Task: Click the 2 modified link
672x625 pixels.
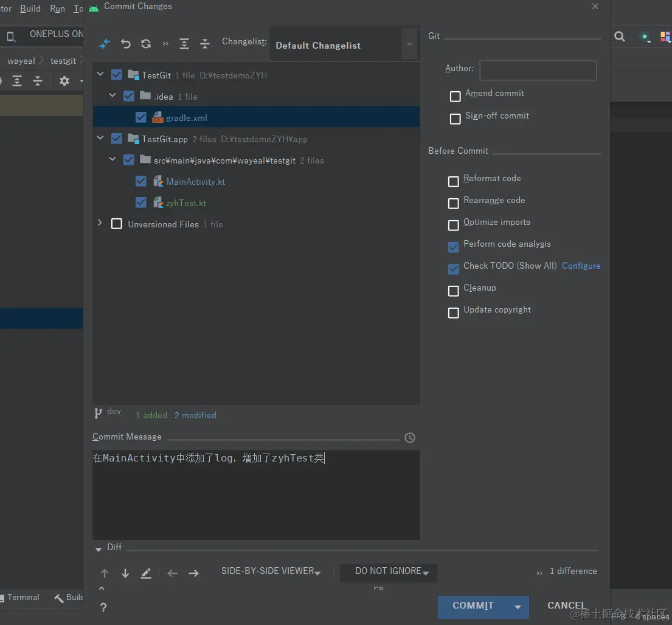Action: (195, 415)
